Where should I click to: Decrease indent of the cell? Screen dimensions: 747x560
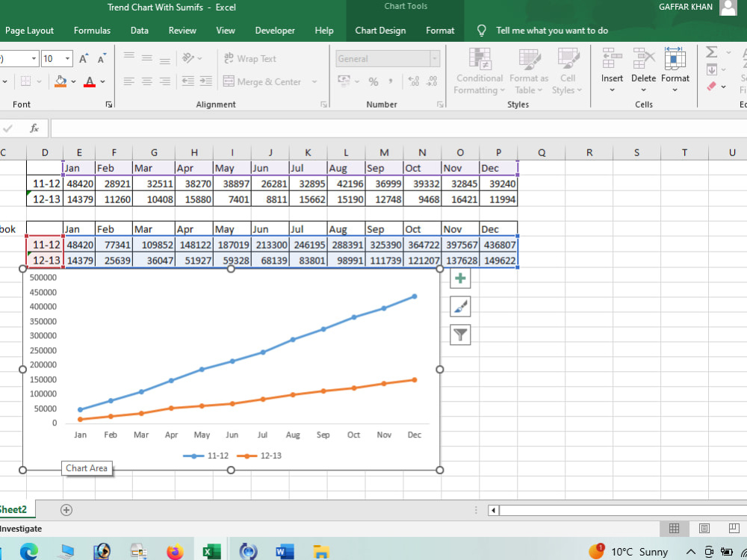pos(188,81)
